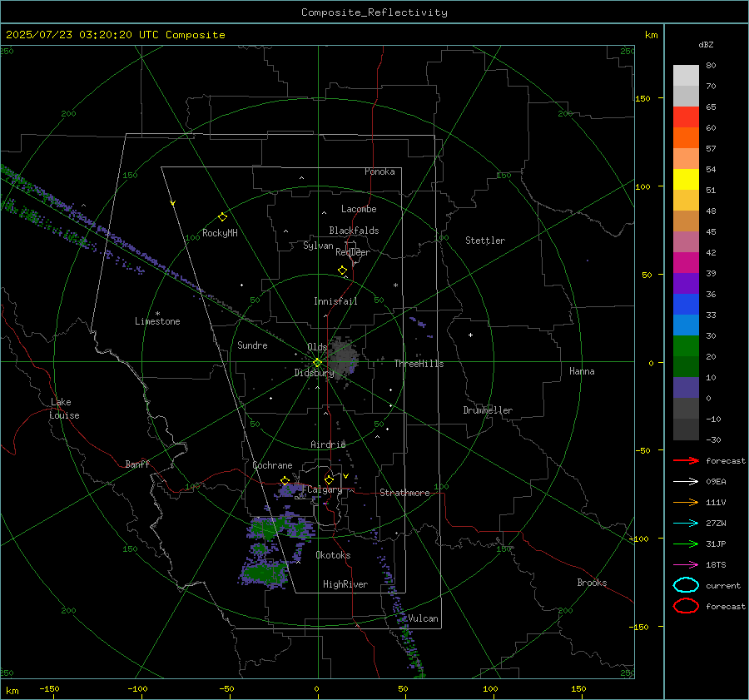Click the red forecast ellipse icon
This screenshot has height=700, width=749.
point(686,606)
